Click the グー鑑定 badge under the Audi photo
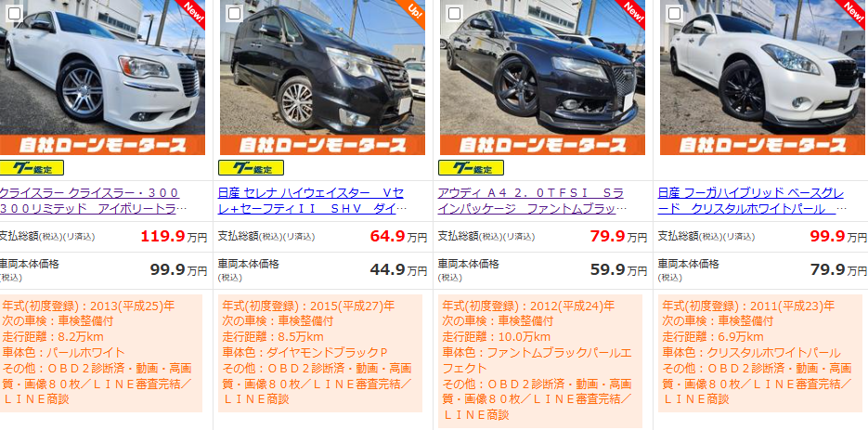The width and height of the screenshot is (868, 430). [471, 168]
